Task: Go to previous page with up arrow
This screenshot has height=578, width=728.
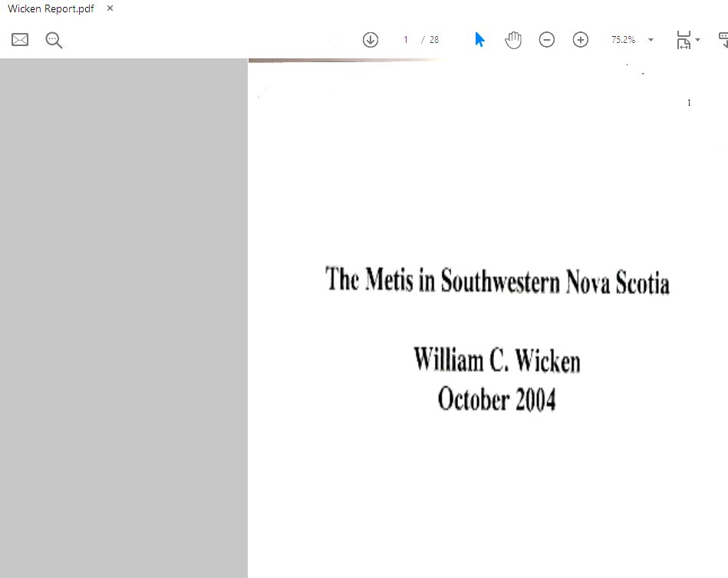Action: tap(336, 40)
